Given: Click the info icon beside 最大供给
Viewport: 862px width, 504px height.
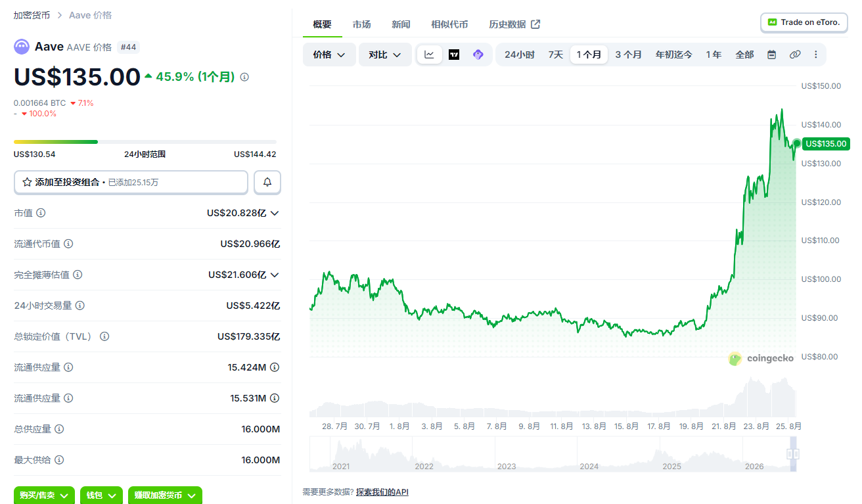Looking at the screenshot, I should pos(59,460).
